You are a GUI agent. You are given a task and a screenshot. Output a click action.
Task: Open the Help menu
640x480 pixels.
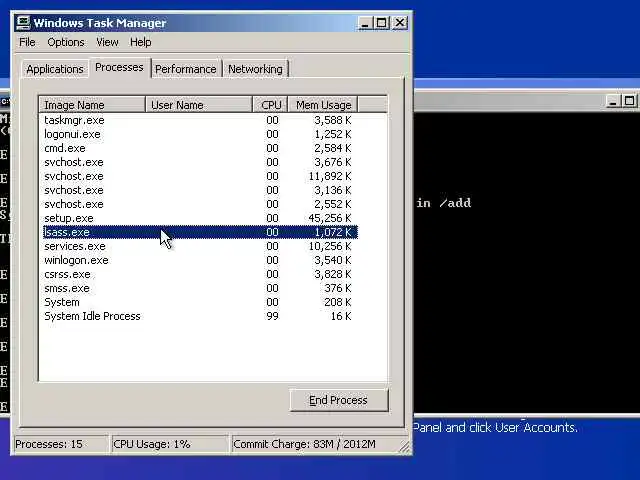click(x=141, y=42)
